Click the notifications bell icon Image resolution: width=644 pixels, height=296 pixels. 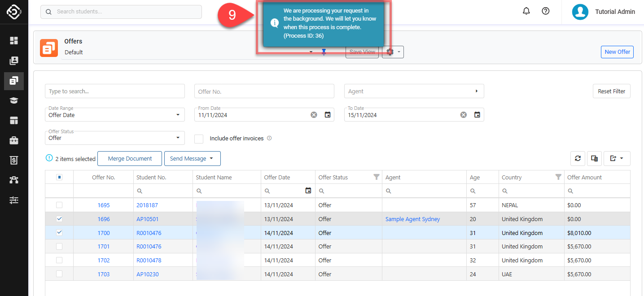pyautogui.click(x=526, y=11)
